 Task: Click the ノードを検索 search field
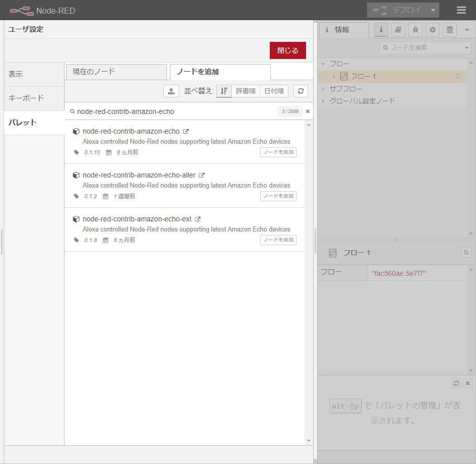(422, 48)
